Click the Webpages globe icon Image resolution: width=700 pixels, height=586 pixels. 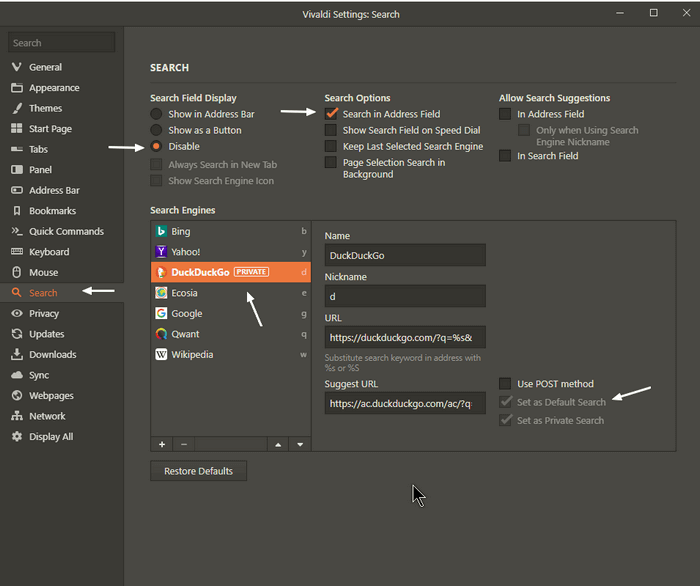click(17, 395)
